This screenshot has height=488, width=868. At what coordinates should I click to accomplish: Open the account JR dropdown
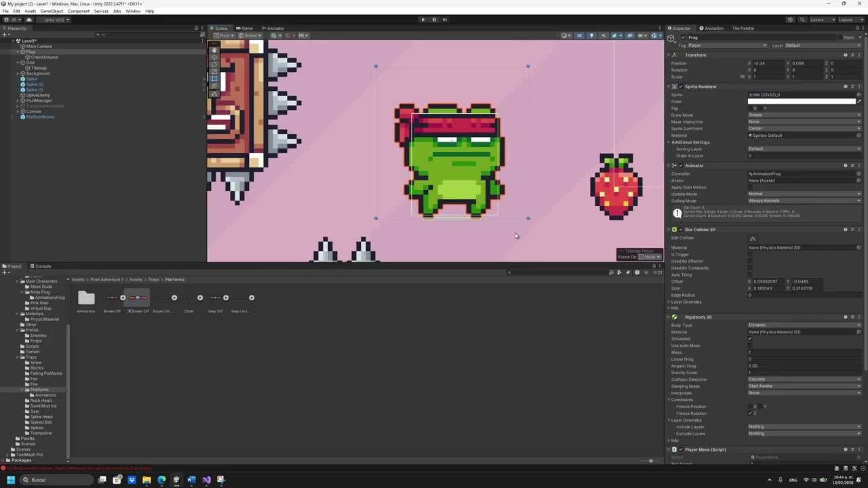point(12,20)
